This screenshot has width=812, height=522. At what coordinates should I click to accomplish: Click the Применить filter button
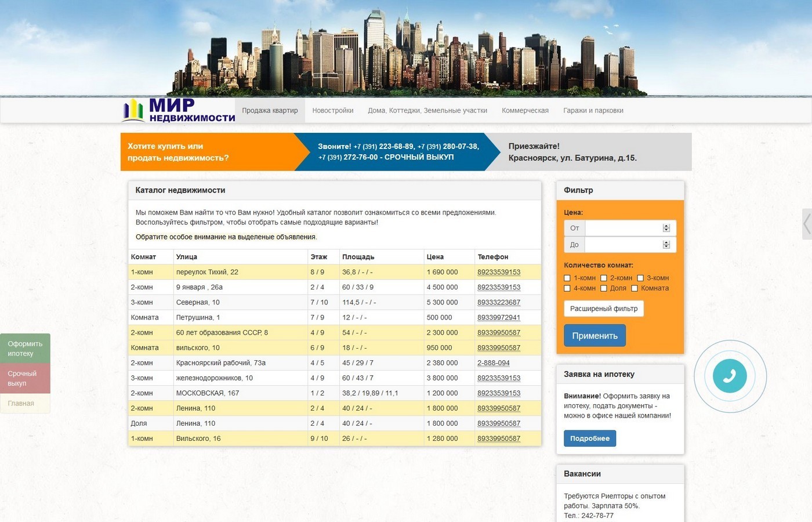coord(594,336)
